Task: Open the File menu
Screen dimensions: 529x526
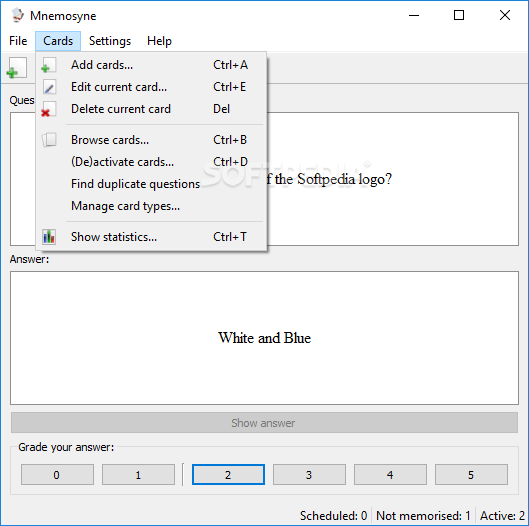Action: coord(18,41)
